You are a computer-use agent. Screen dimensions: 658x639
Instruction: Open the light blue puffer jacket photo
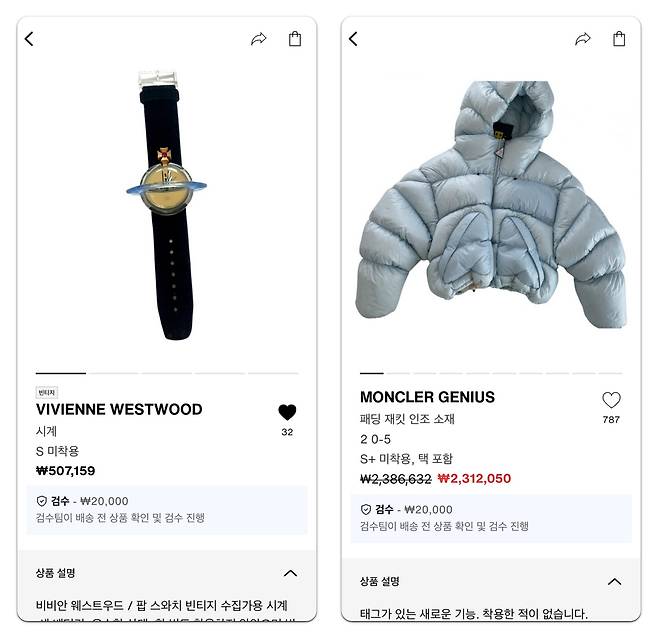(x=491, y=205)
